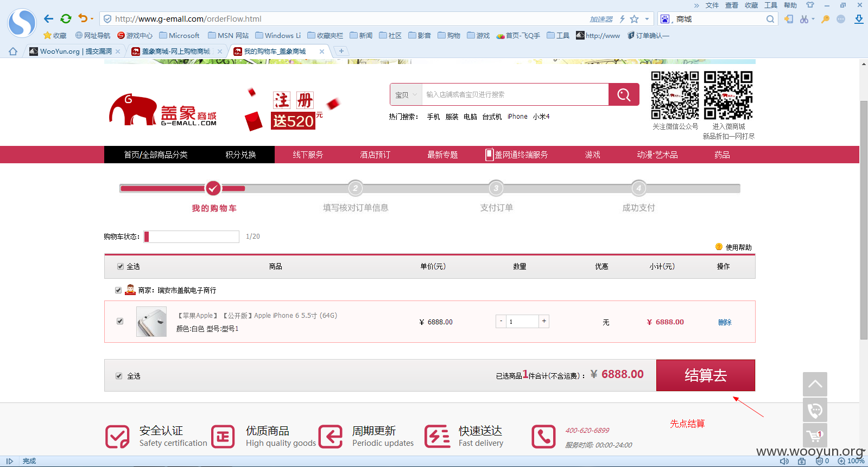Open the floating shopping cart icon
868x467 pixels.
point(815,436)
